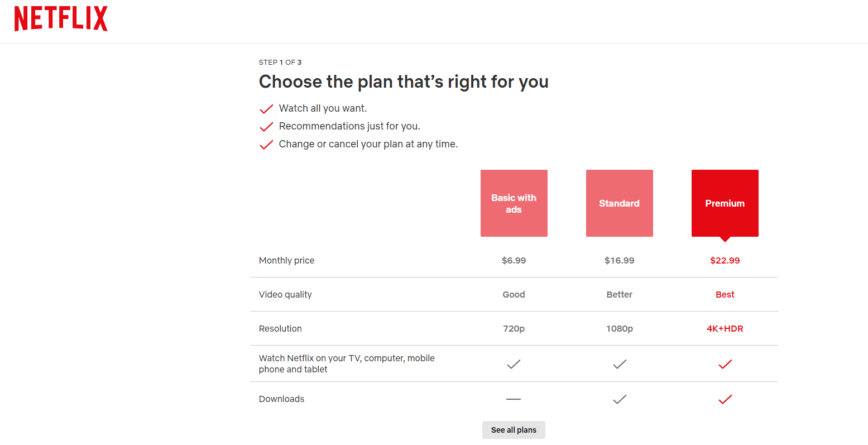
Task: Click the checkmark beside Recommendations just for you
Action: point(266,127)
